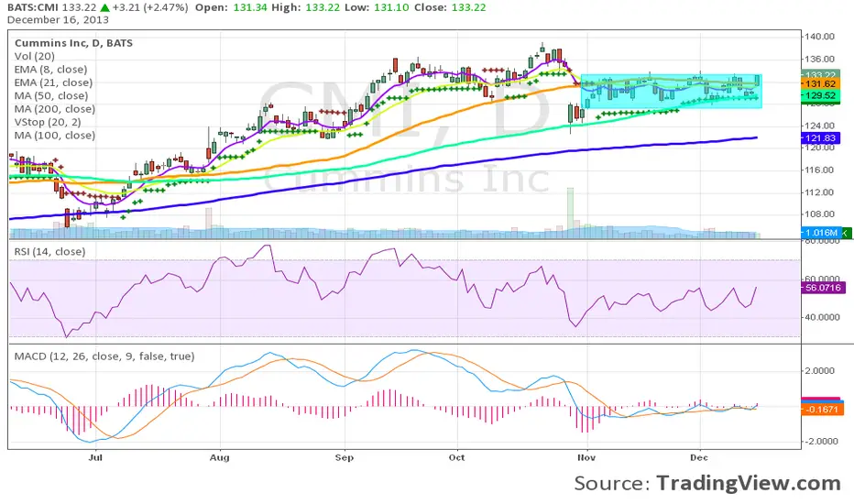Open the TradingView.com source link
The image size is (854, 504).
(x=749, y=483)
